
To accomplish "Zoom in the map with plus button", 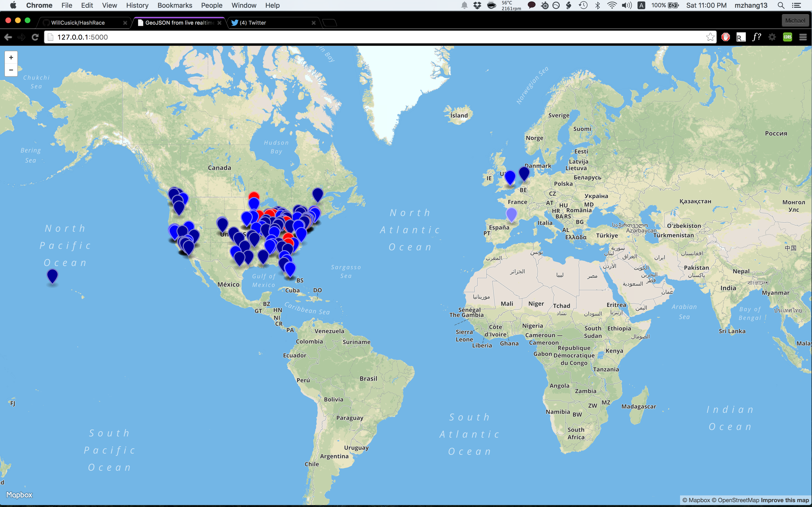I will (x=11, y=57).
